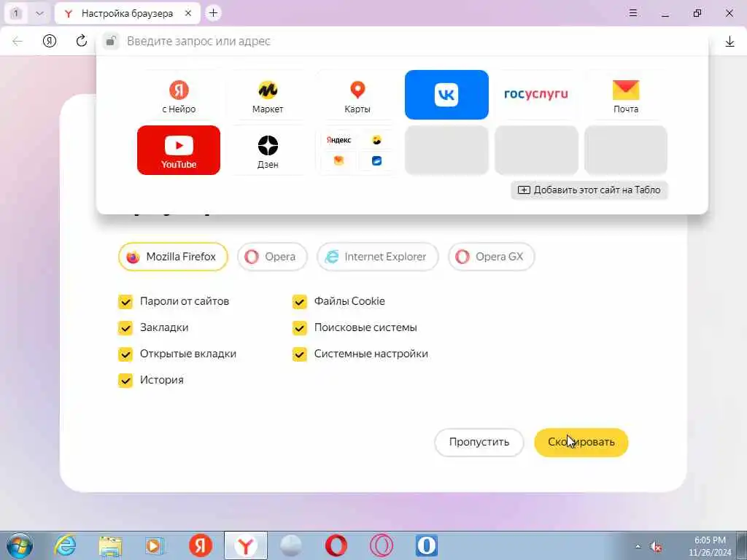Viewport: 747px width, 560px height.
Task: Open the Карты tile
Action: click(x=357, y=95)
